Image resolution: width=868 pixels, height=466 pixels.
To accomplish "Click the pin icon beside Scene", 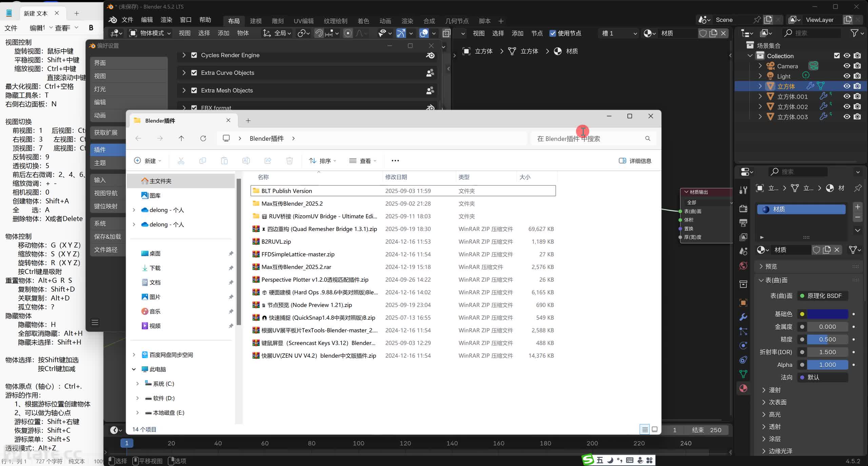I will (x=756, y=20).
